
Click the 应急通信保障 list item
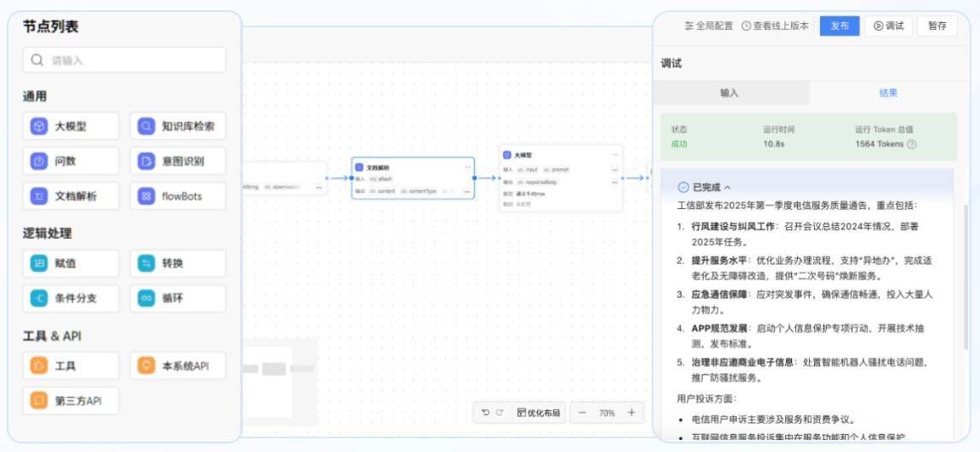806,301
